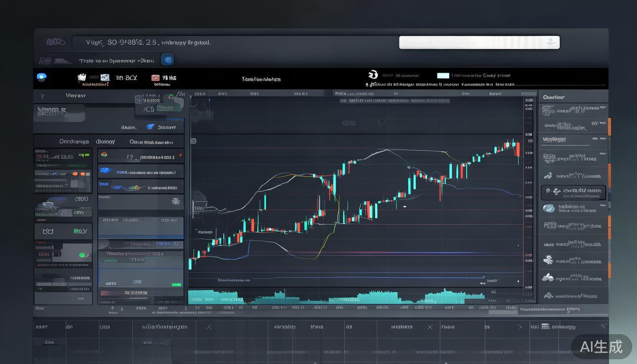The width and height of the screenshot is (637, 364).
Task: Click the teal volume bar strip below chart
Action: point(360,297)
